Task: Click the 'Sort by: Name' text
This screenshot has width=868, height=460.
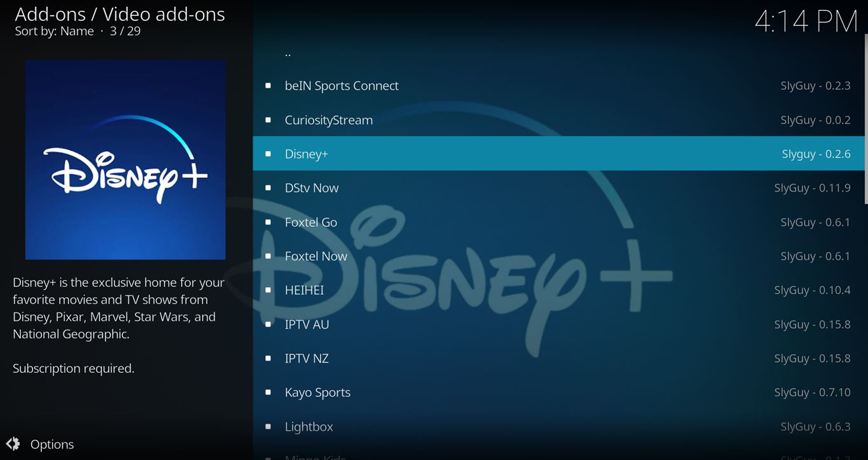Action: (54, 31)
